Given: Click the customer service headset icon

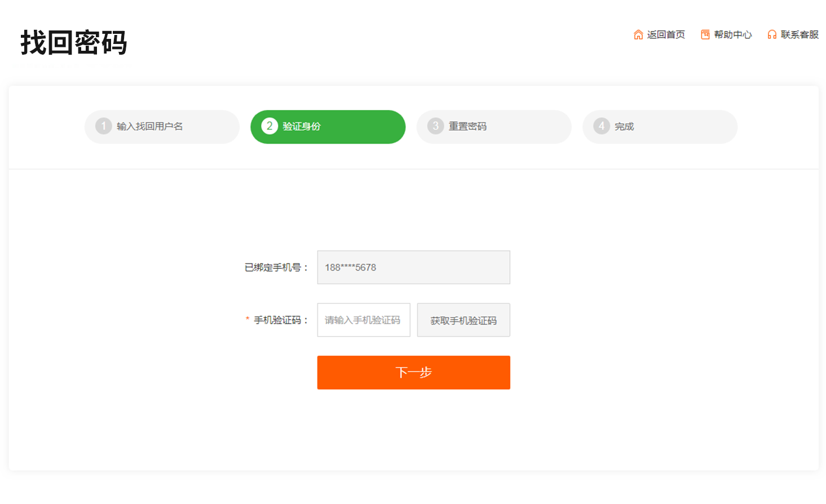Looking at the screenshot, I should coord(772,35).
